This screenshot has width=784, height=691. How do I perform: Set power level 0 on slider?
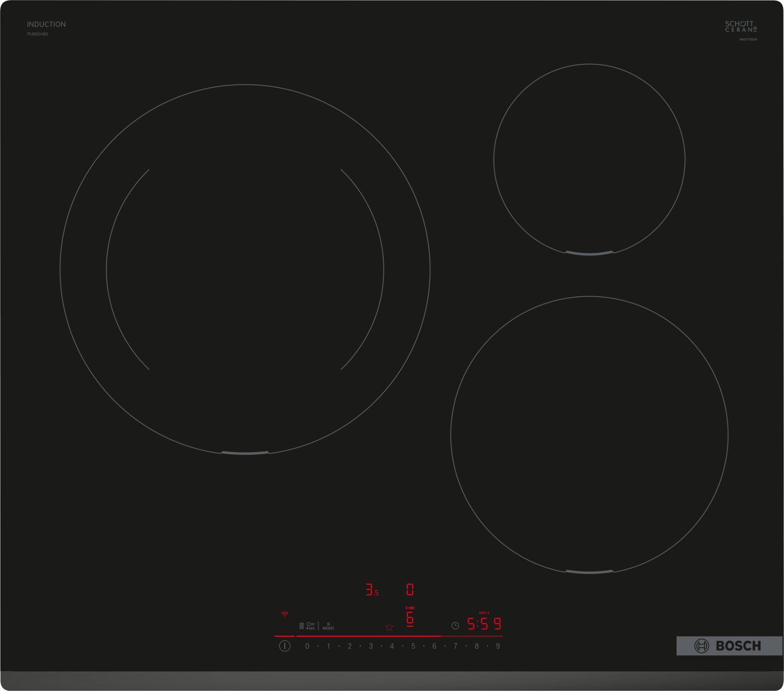click(307, 646)
